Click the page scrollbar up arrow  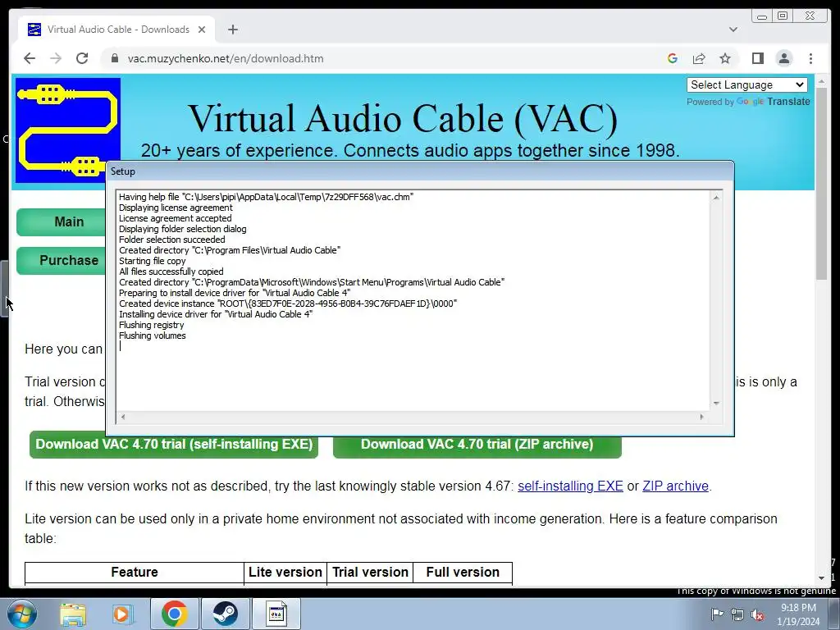[x=822, y=81]
